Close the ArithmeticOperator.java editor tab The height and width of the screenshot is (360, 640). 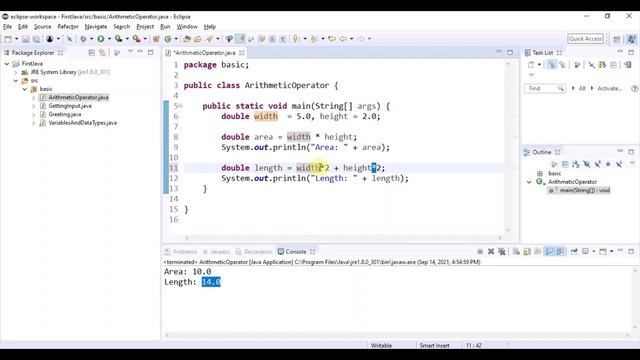242,53
